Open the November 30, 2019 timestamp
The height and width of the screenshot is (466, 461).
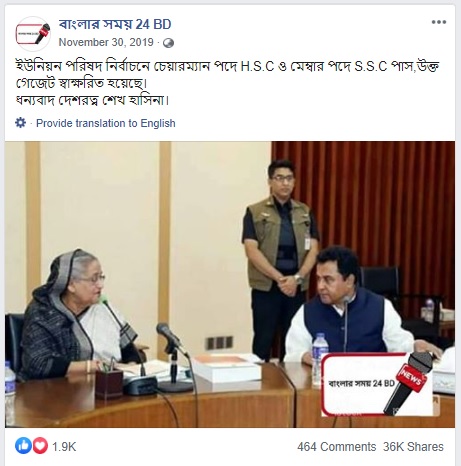point(106,42)
